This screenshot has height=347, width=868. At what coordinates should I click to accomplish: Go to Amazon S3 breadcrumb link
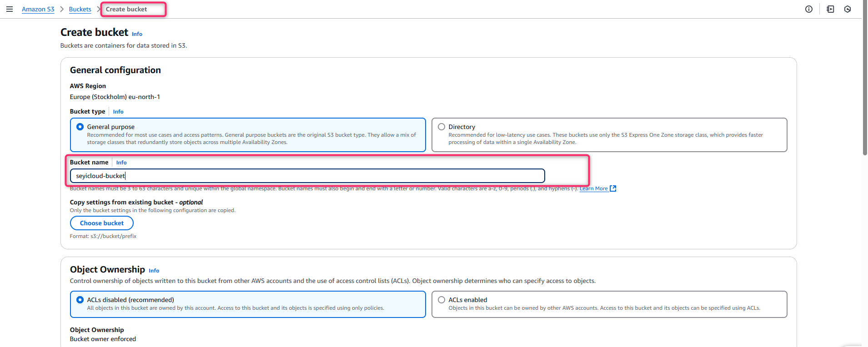(x=38, y=9)
